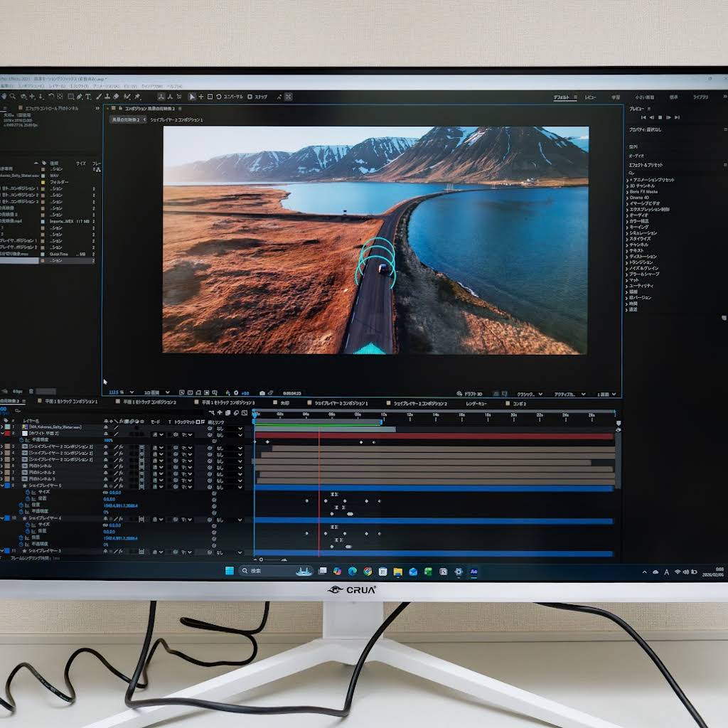The image size is (728, 728).
Task: Click the blue label swatch of シェイプレイヤー 5
Action: pos(7,485)
